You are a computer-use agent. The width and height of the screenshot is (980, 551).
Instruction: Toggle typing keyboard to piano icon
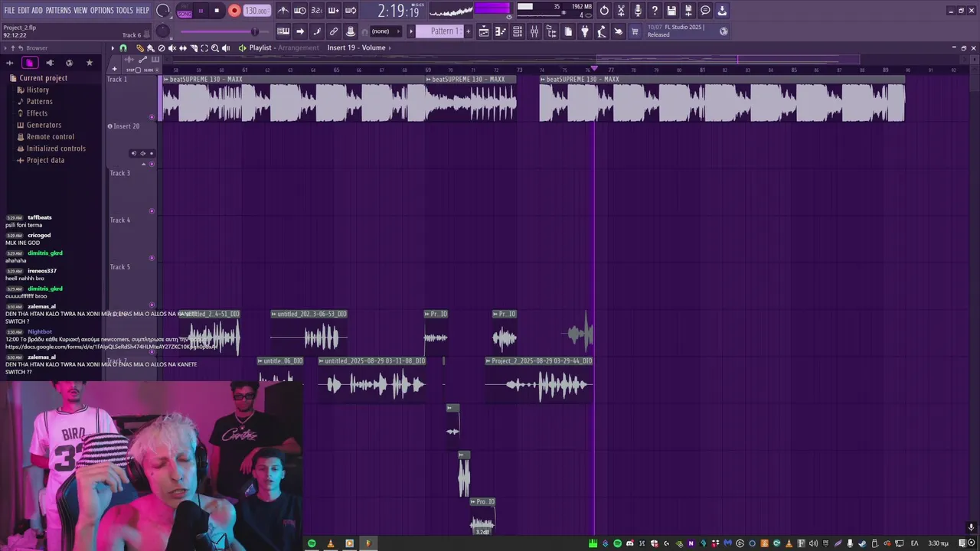(283, 31)
